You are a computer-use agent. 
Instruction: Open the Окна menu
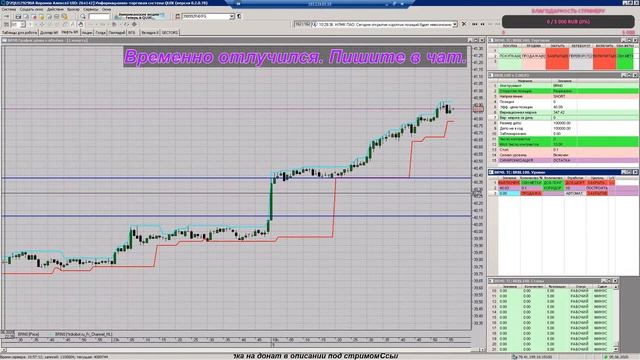[106, 9]
